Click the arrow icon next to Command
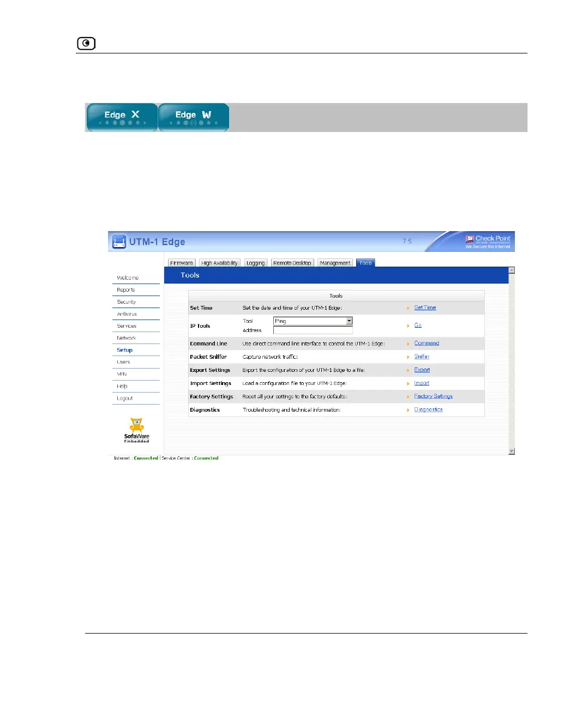Viewport: 588px width, 711px height. click(408, 344)
